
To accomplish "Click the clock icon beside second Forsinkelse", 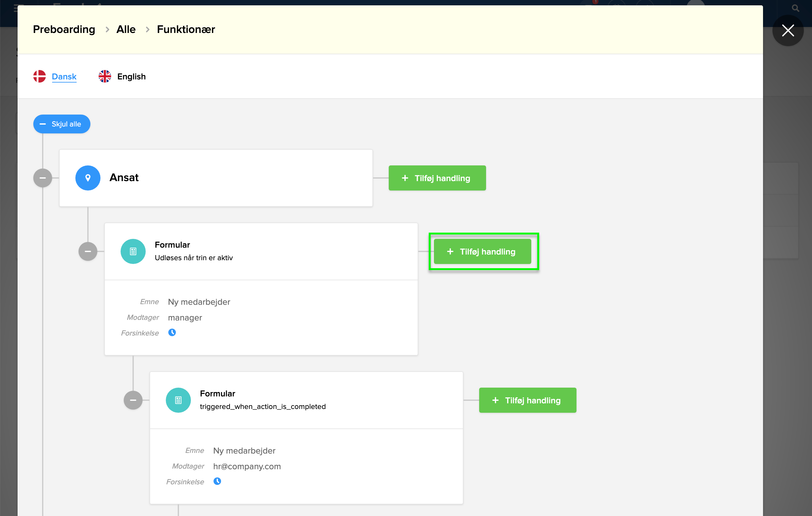I will [217, 481].
